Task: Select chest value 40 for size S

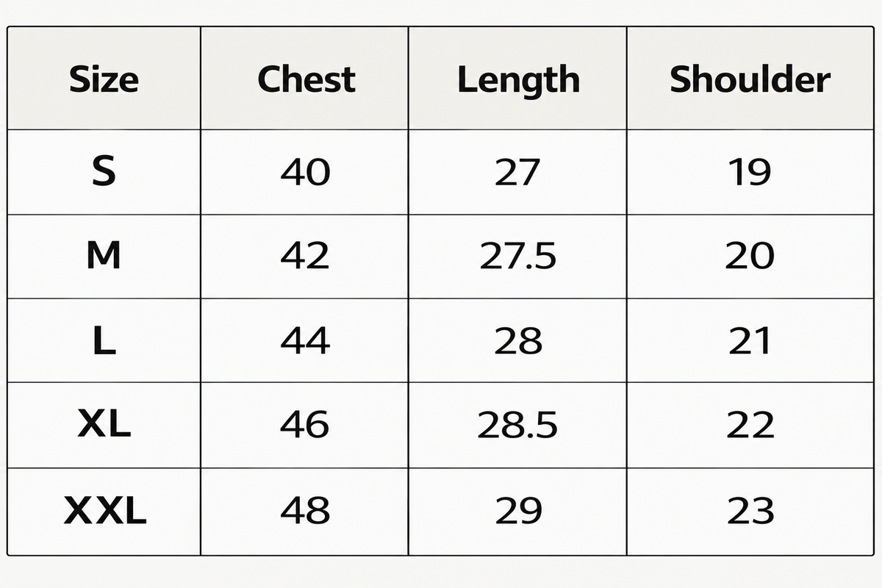Action: coord(306,173)
